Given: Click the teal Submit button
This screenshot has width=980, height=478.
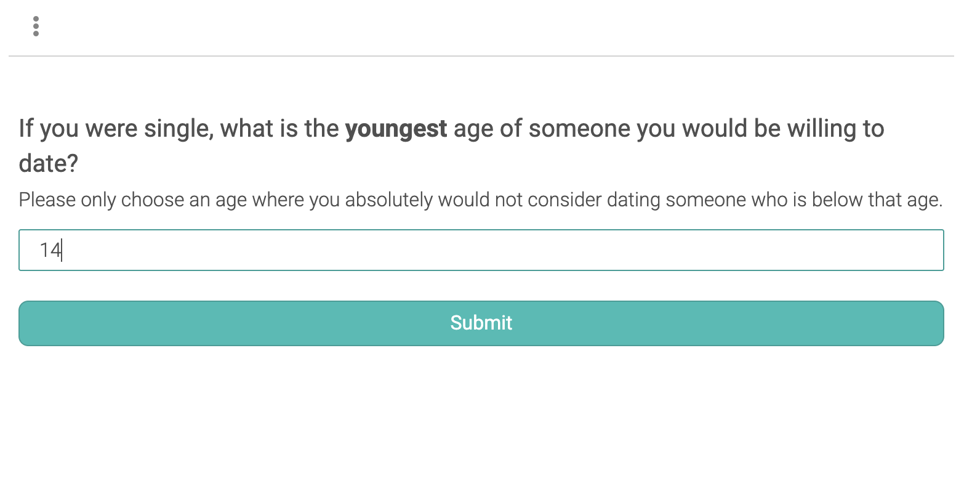Looking at the screenshot, I should tap(481, 323).
